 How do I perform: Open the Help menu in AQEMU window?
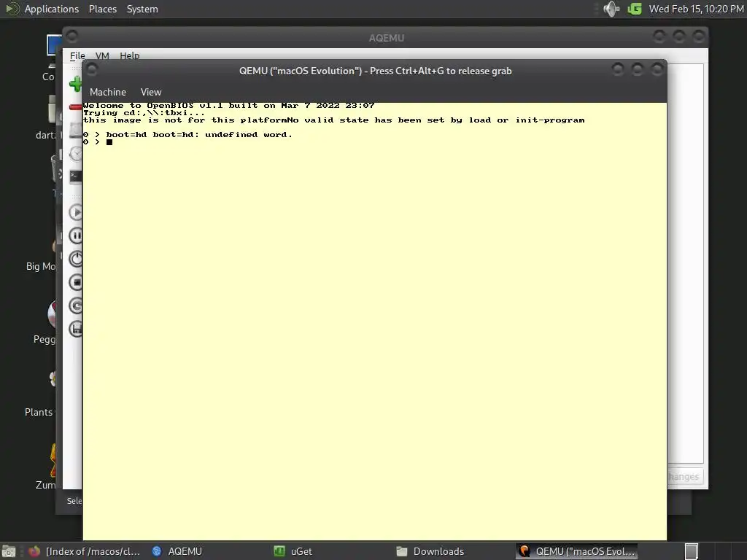tap(129, 55)
